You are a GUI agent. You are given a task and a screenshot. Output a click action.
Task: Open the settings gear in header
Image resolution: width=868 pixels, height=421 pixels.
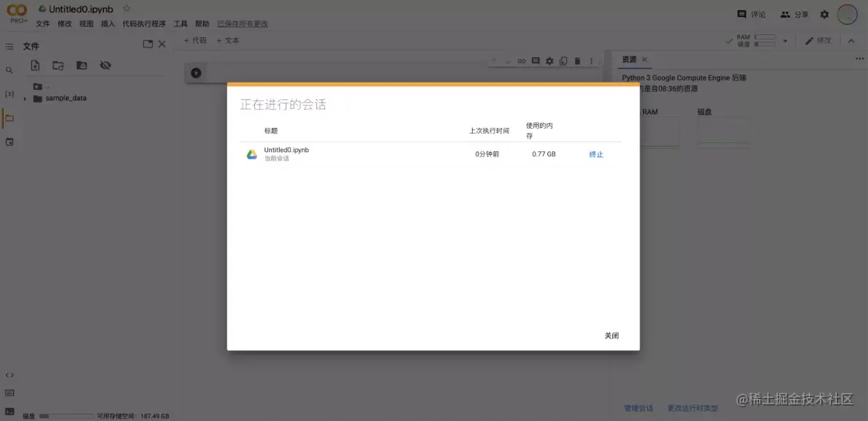[824, 15]
